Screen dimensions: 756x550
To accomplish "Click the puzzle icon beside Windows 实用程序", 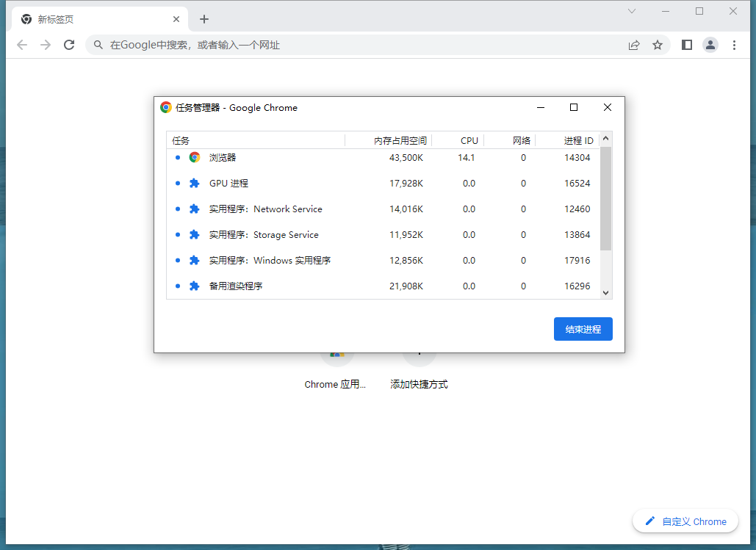I will click(194, 260).
